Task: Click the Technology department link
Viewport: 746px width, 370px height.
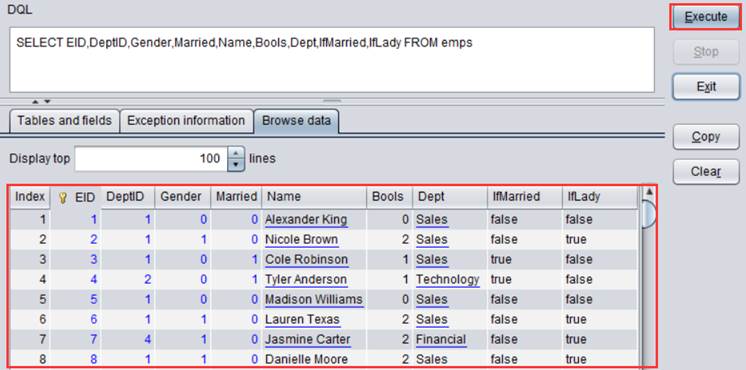Action: [448, 280]
